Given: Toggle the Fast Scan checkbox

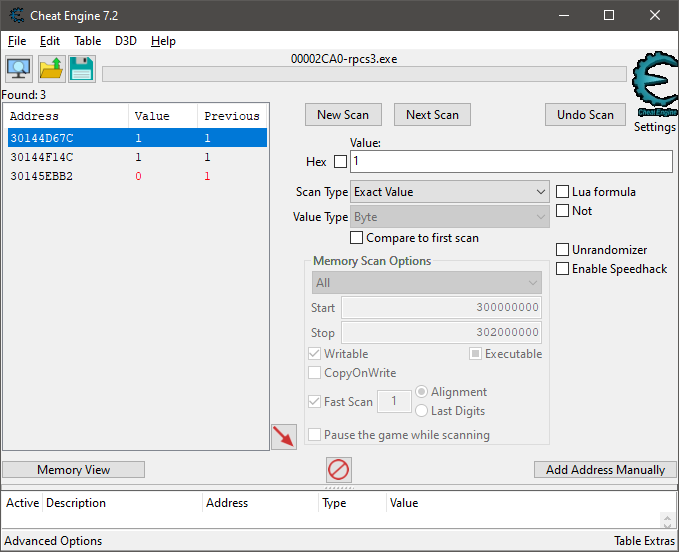Looking at the screenshot, I should pos(314,402).
